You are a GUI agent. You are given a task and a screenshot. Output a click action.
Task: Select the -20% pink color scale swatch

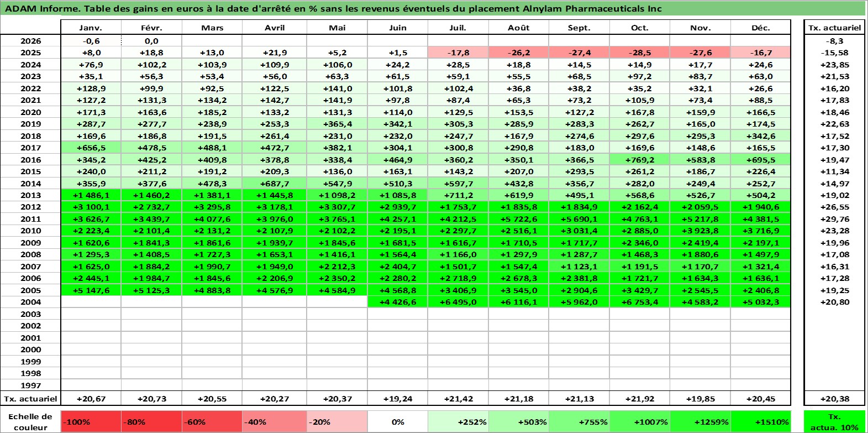tap(337, 421)
